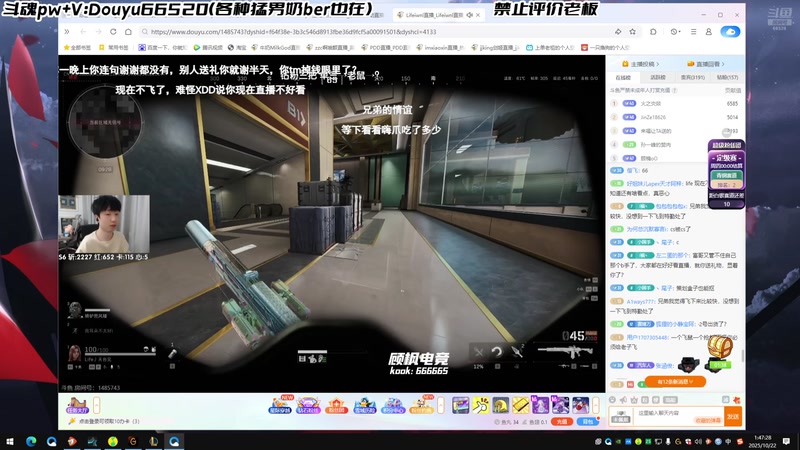This screenshot has width=800, height=450.
Task: Click the orange 充值 recharge button
Action: coord(562,422)
